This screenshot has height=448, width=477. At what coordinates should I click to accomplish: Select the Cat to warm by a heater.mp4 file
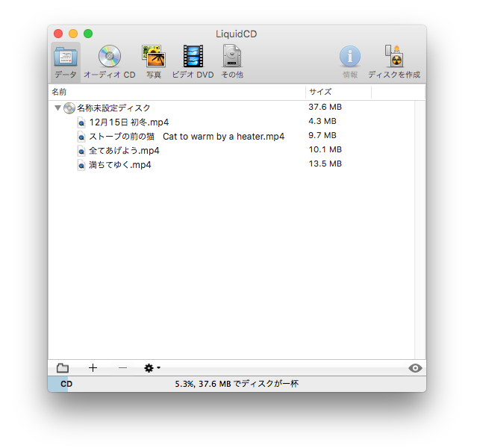187,136
